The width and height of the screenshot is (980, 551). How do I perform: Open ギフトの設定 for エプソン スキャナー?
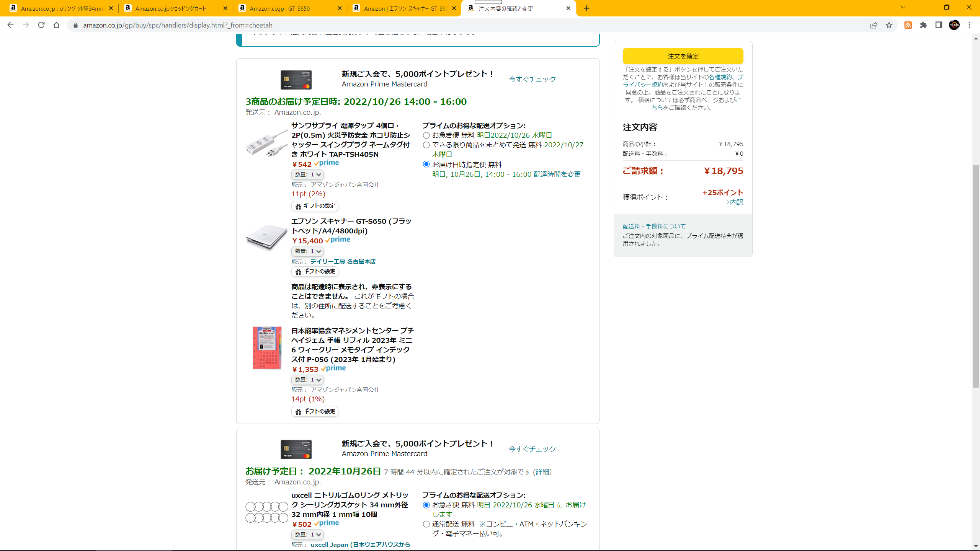click(x=315, y=272)
